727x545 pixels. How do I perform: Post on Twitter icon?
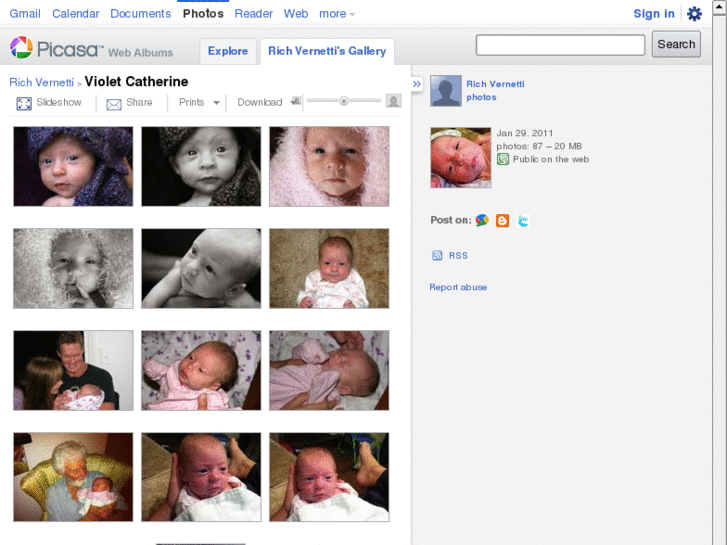[523, 220]
